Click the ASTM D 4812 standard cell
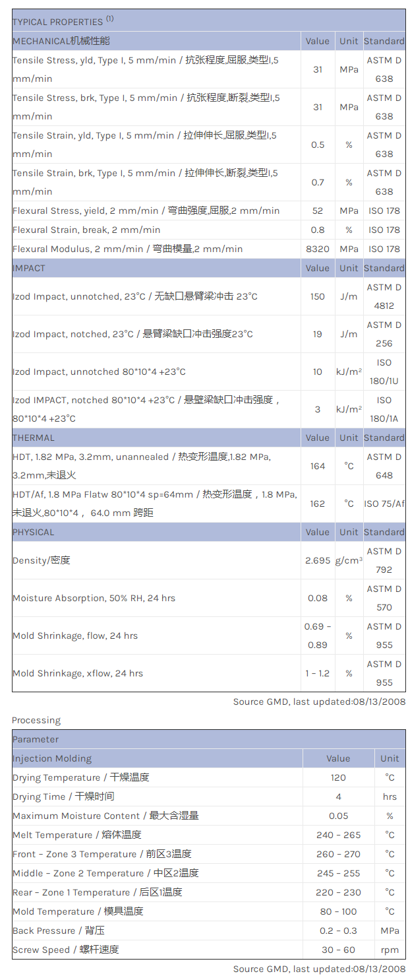408x980 pixels. [384, 296]
